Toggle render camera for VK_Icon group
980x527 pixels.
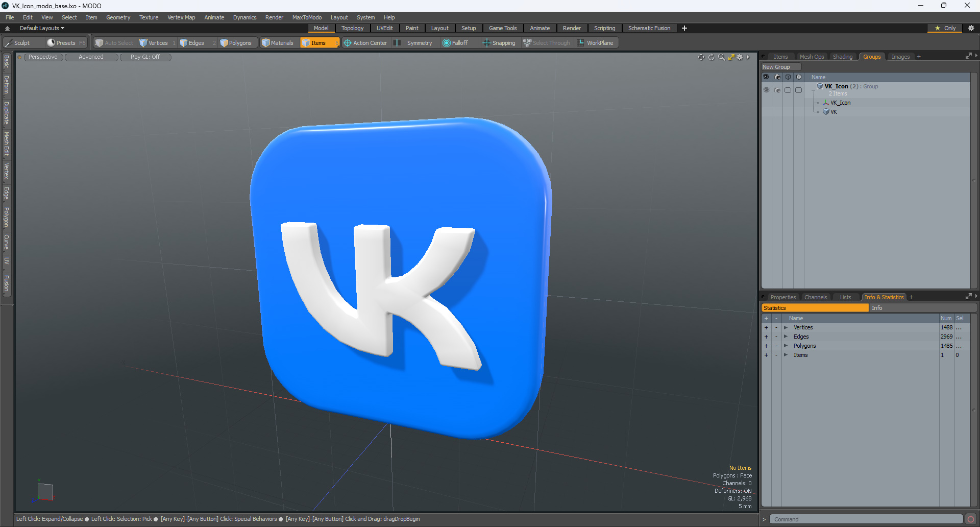click(777, 90)
